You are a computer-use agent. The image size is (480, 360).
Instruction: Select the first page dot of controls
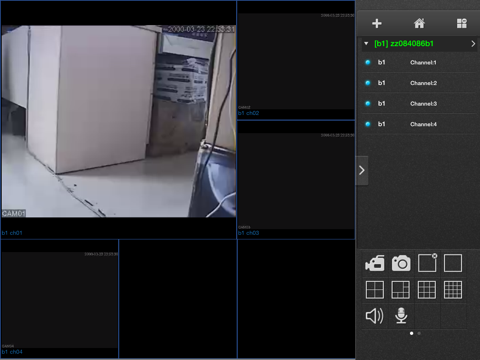click(412, 333)
